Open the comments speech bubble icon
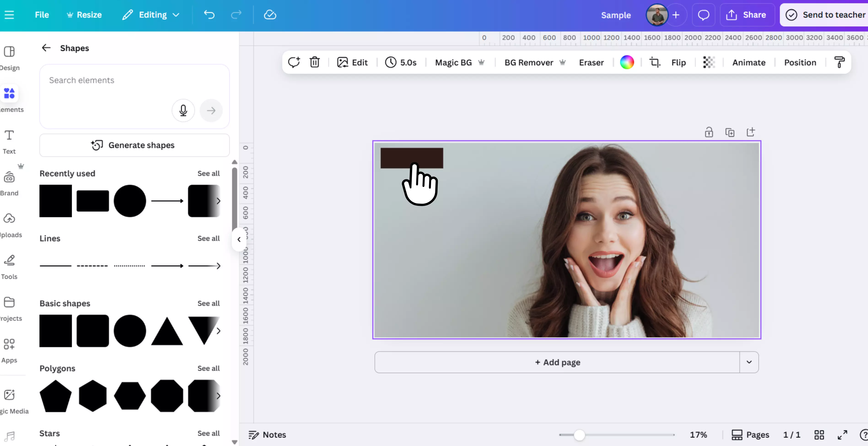868x446 pixels. 703,15
